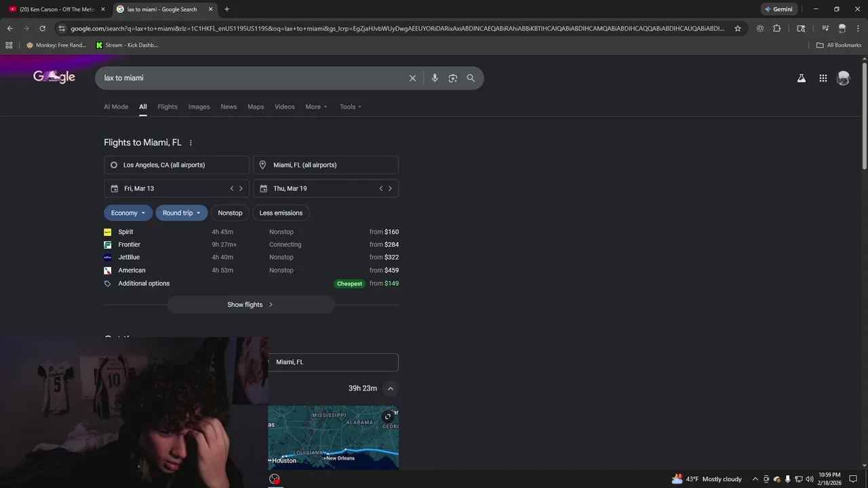Screen dimensions: 868x488
Task: Move the Fri, Mar 13 date later
Action: 241,188
